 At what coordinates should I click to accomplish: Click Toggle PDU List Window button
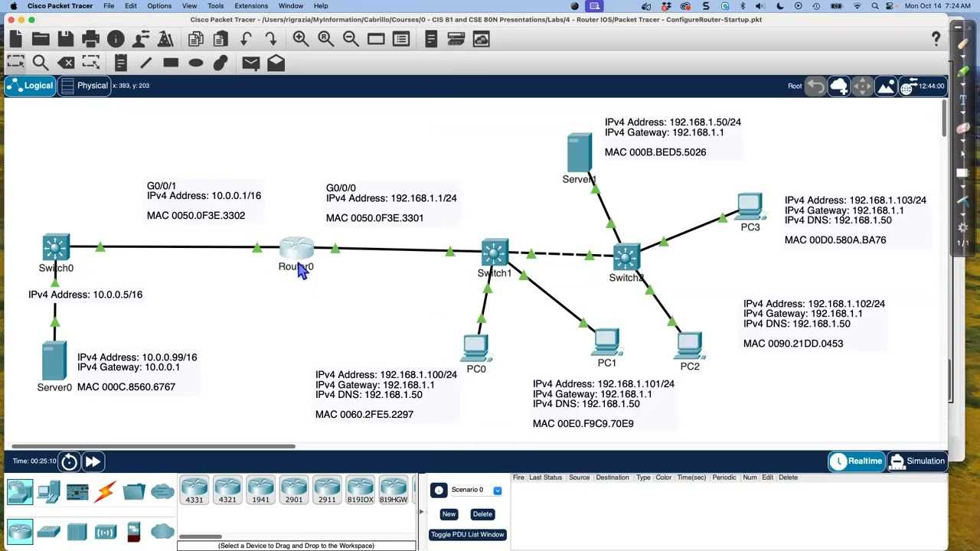(467, 535)
